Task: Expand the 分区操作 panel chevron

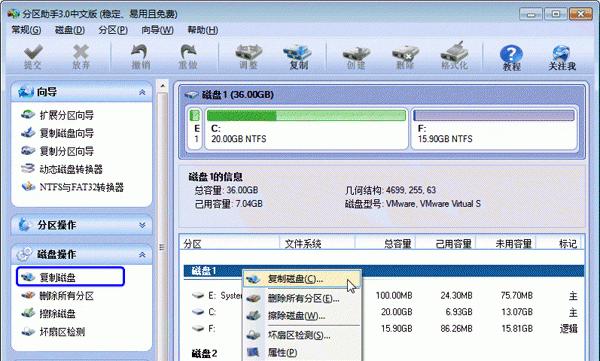Action: (142, 225)
